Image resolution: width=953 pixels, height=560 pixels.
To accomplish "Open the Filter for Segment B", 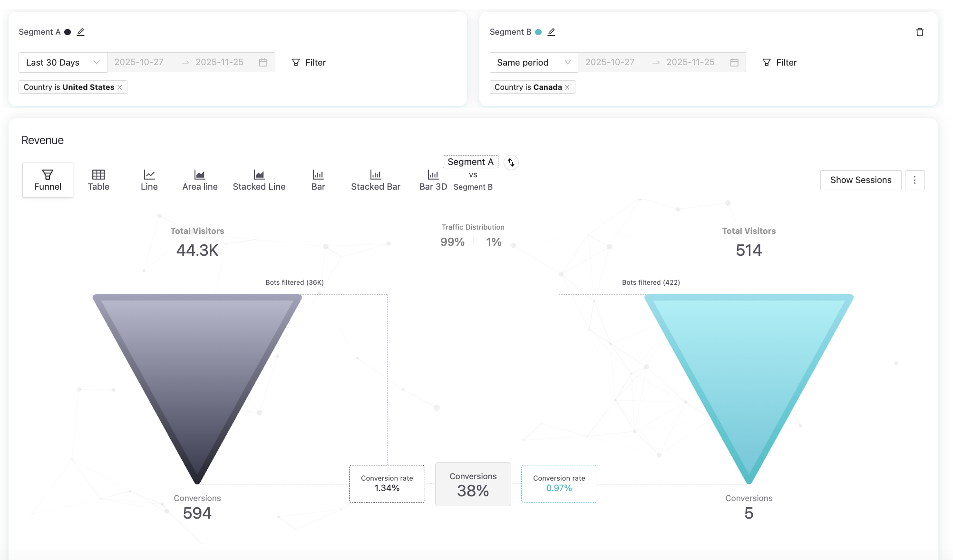I will tap(780, 62).
